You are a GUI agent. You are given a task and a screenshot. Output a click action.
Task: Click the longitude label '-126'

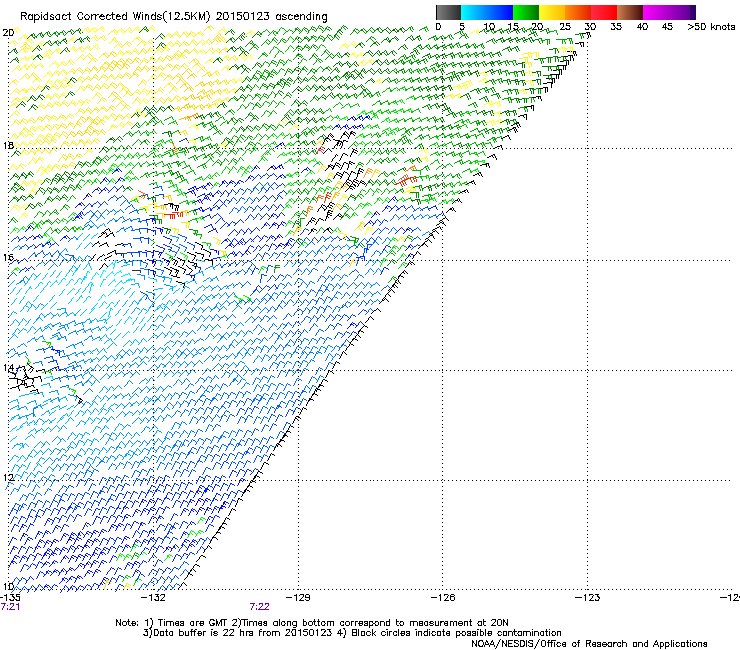point(443,598)
